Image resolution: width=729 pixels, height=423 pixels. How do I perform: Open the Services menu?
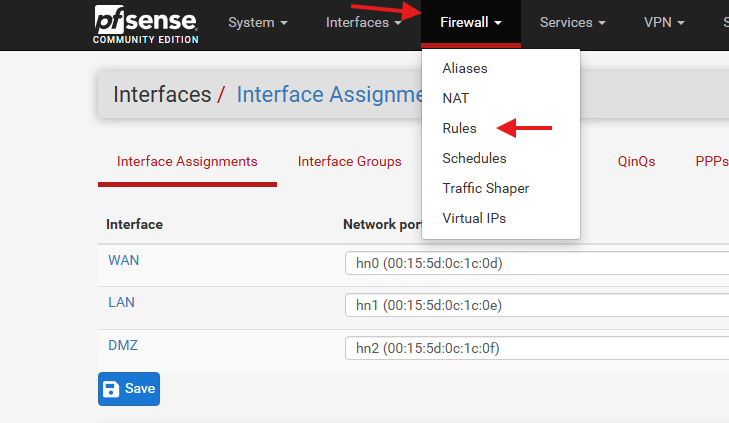point(572,22)
